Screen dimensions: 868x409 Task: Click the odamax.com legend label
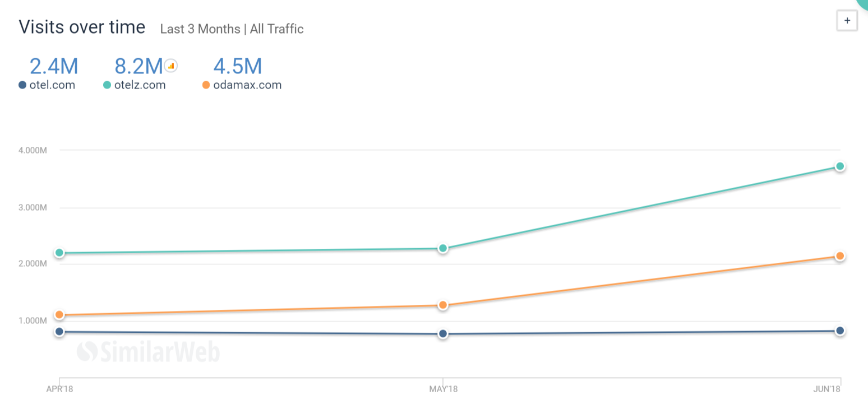coord(247,85)
